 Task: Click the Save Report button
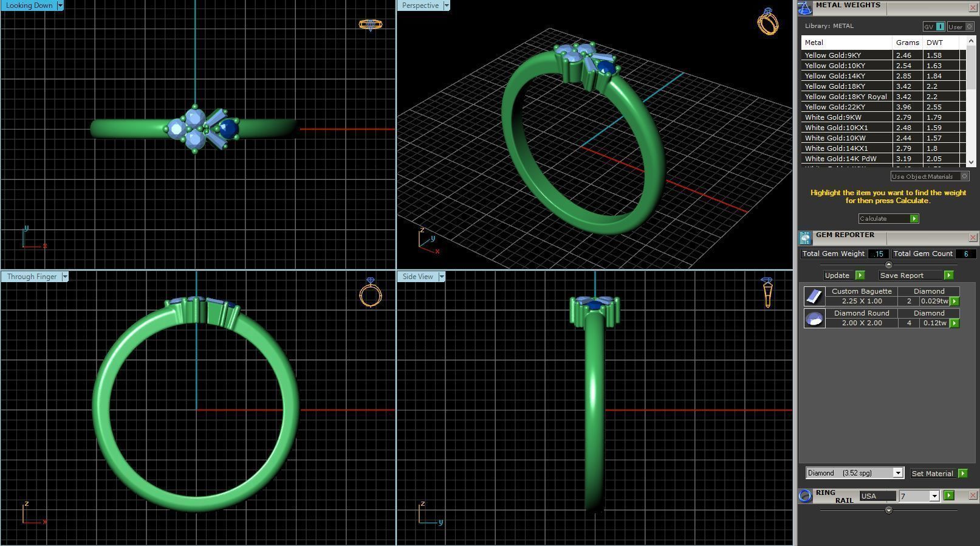pos(915,275)
